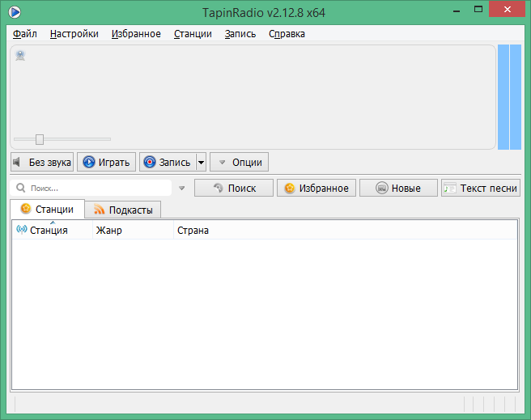Open Избранное favorites star button
Screen dimensions: 531x420
point(316,188)
